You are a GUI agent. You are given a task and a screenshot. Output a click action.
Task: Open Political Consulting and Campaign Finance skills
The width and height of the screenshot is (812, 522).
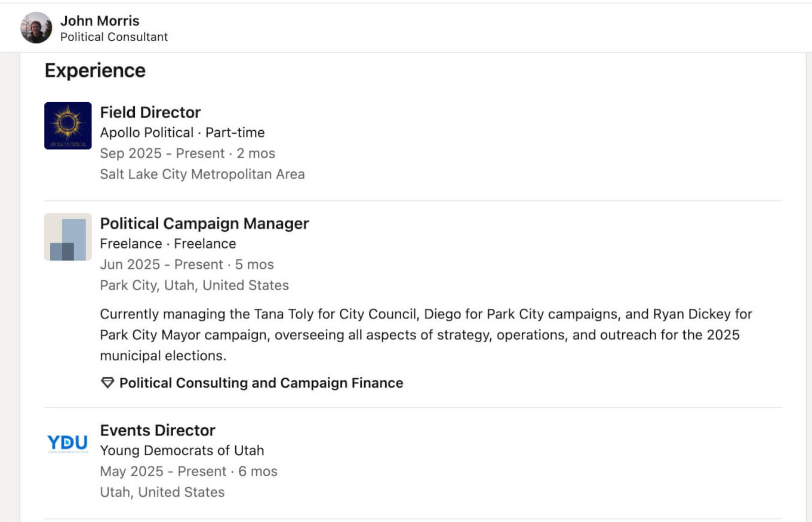(261, 383)
